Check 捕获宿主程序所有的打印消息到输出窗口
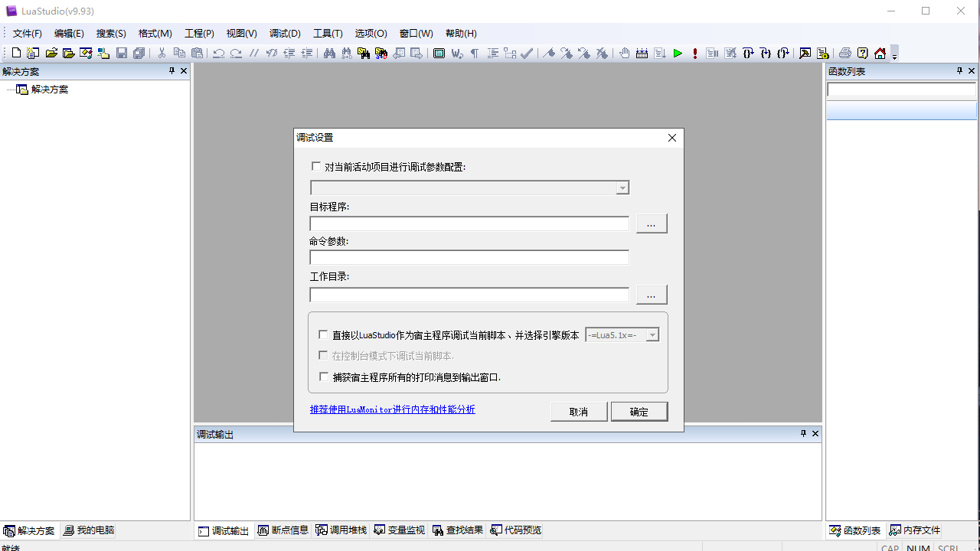The image size is (980, 551). pyautogui.click(x=323, y=376)
